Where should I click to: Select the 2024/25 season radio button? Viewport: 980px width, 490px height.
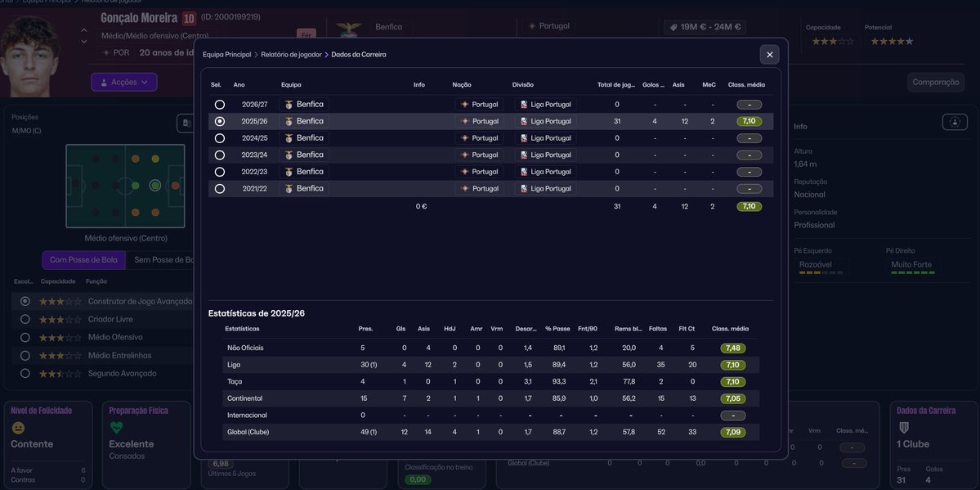click(219, 138)
